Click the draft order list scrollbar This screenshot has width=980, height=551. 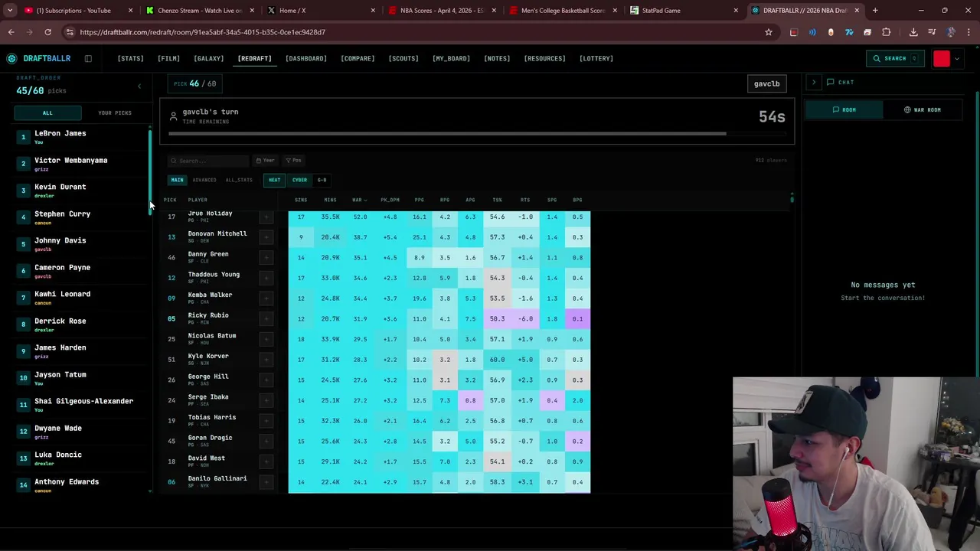(150, 172)
